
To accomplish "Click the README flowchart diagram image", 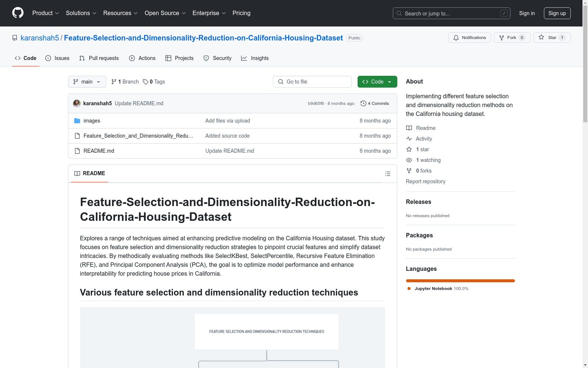I will pyautogui.click(x=233, y=337).
